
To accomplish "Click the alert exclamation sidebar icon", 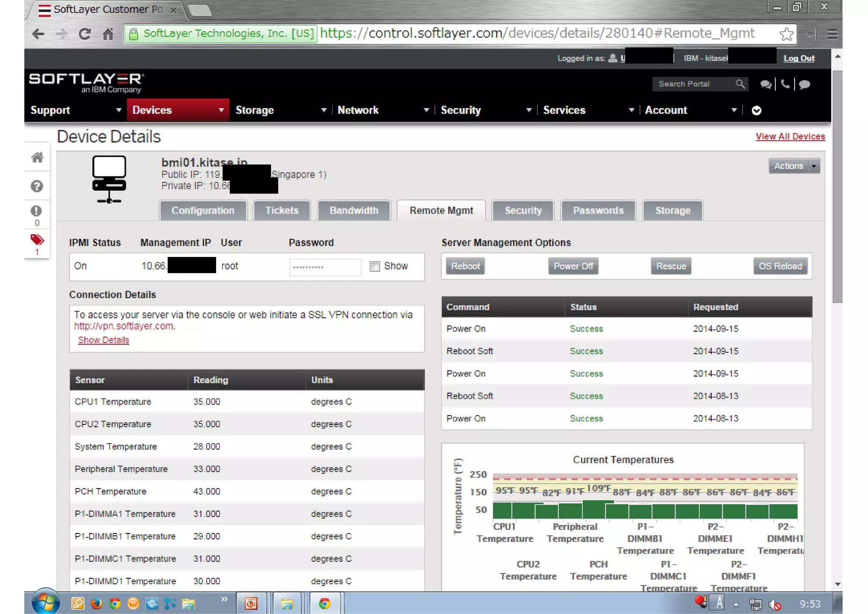I will (x=36, y=211).
